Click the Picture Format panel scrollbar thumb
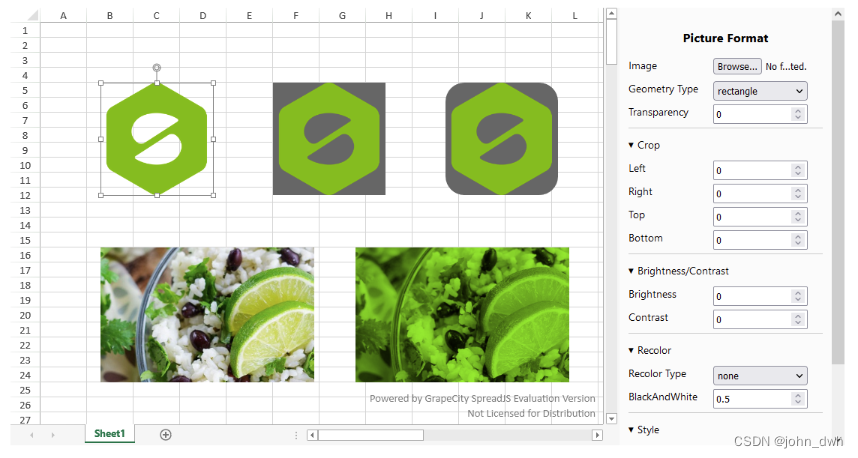This screenshot has height=458, width=858. [x=838, y=192]
